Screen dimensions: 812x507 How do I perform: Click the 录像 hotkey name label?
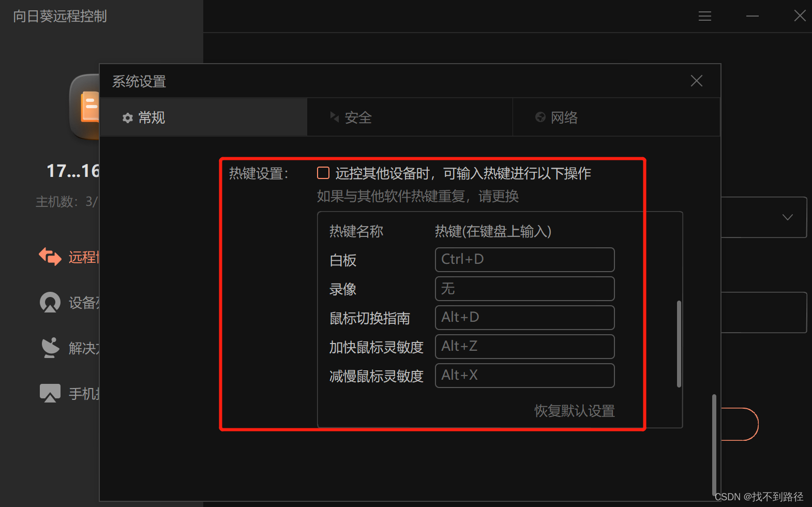click(343, 289)
